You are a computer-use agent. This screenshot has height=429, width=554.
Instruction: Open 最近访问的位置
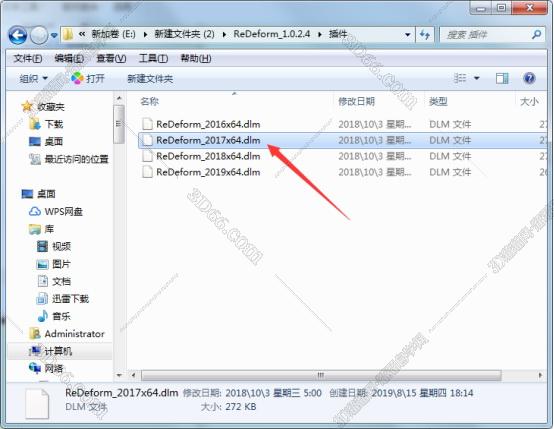click(x=76, y=159)
